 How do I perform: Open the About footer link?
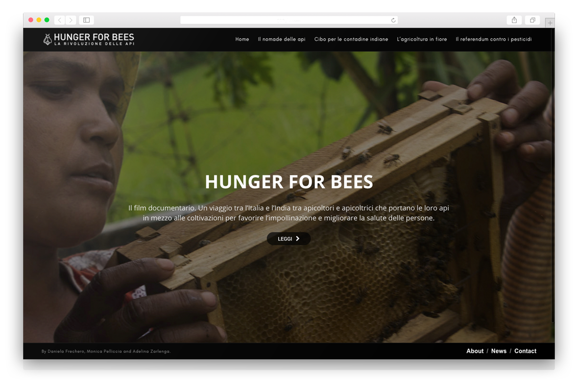point(475,351)
